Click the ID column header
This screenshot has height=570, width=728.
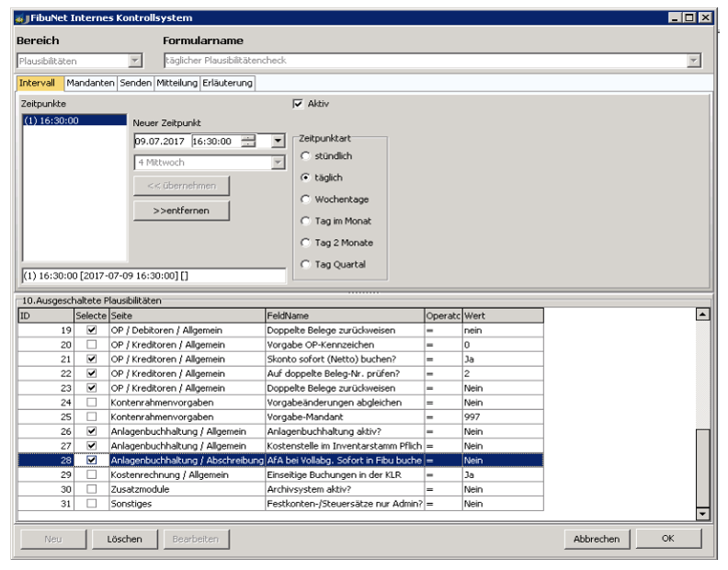(x=47, y=315)
